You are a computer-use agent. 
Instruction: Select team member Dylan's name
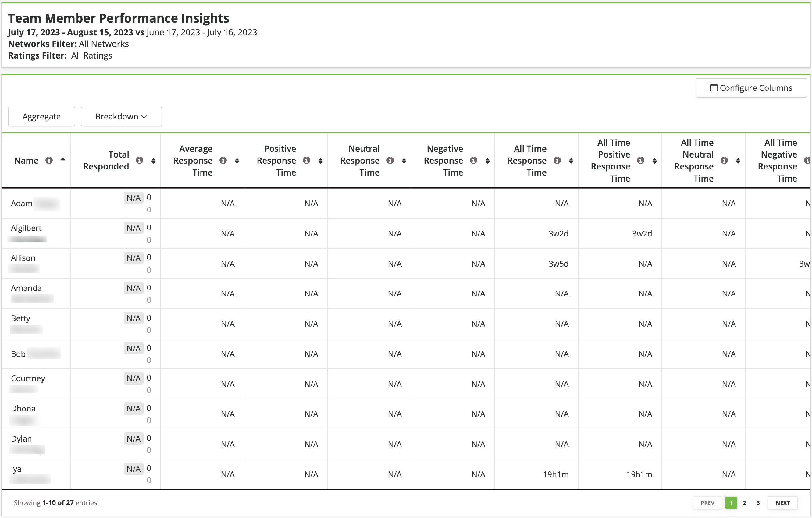click(21, 438)
